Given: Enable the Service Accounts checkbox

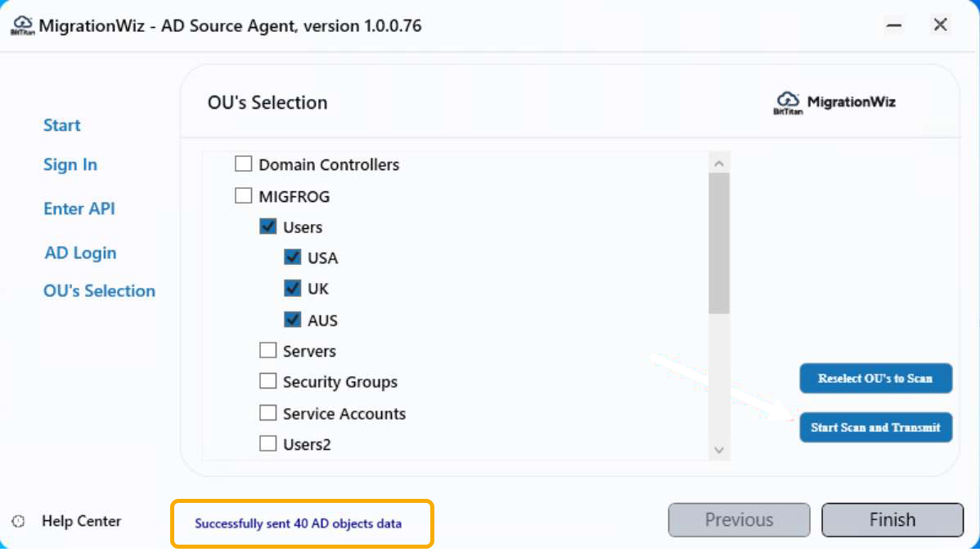Looking at the screenshot, I should pos(267,412).
